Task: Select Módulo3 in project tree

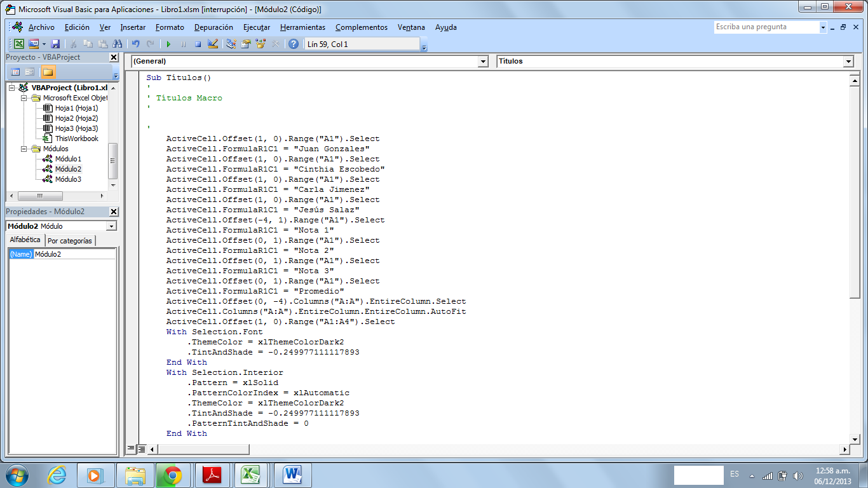Action: pyautogui.click(x=68, y=179)
